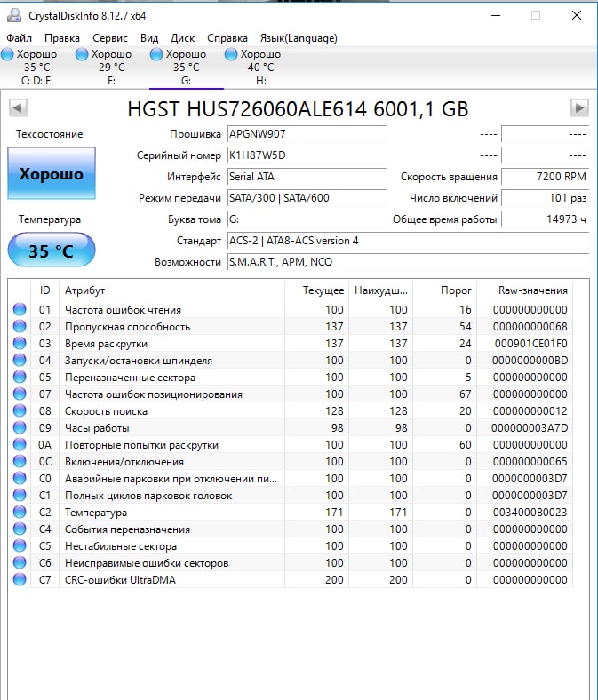Screen dimensions: 598x700
Task: Click status icon for attribute C6
Action: (20, 562)
